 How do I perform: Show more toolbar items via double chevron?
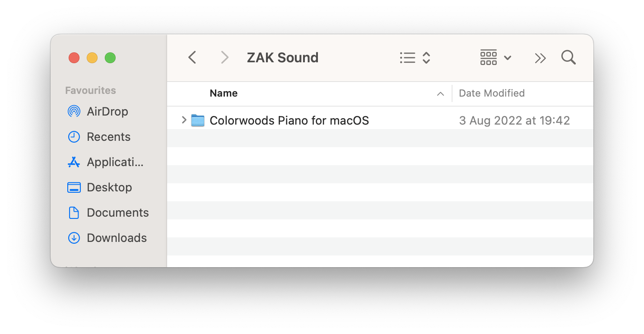(x=540, y=58)
